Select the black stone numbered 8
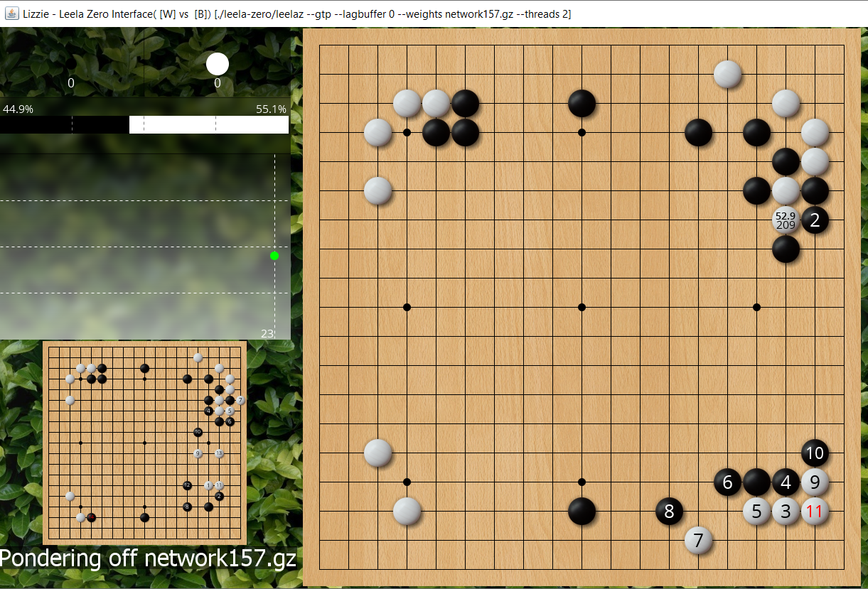 [x=669, y=511]
